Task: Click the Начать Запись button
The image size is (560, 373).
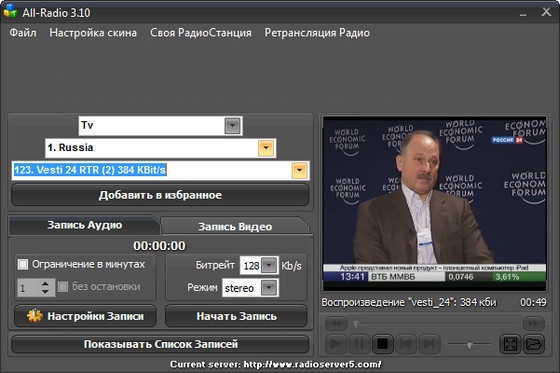Action: click(236, 316)
